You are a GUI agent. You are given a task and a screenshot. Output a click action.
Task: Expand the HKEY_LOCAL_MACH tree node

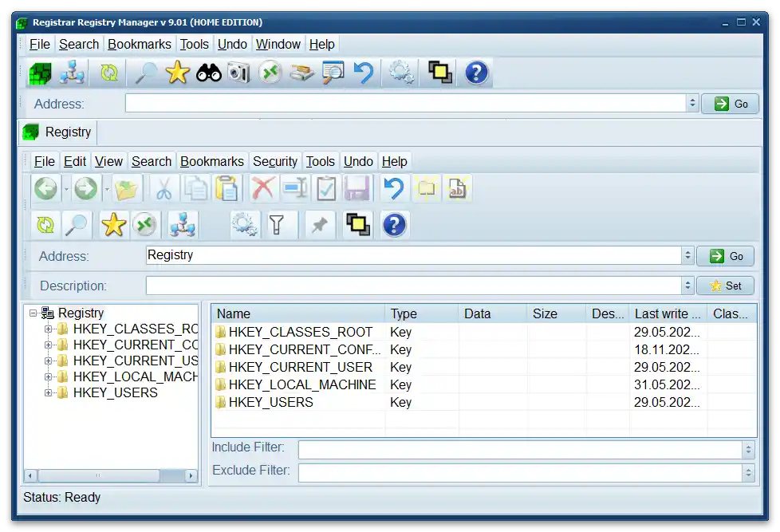(48, 376)
